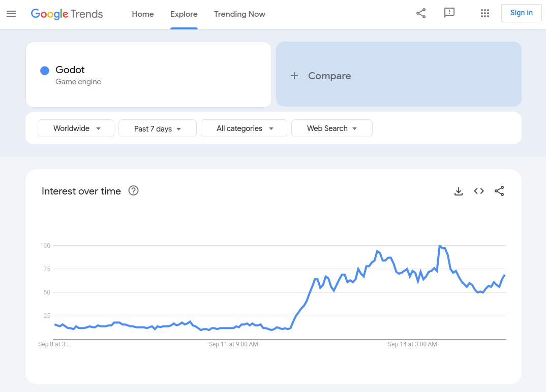
Task: Click the plus icon beside Compare
Action: coord(294,76)
